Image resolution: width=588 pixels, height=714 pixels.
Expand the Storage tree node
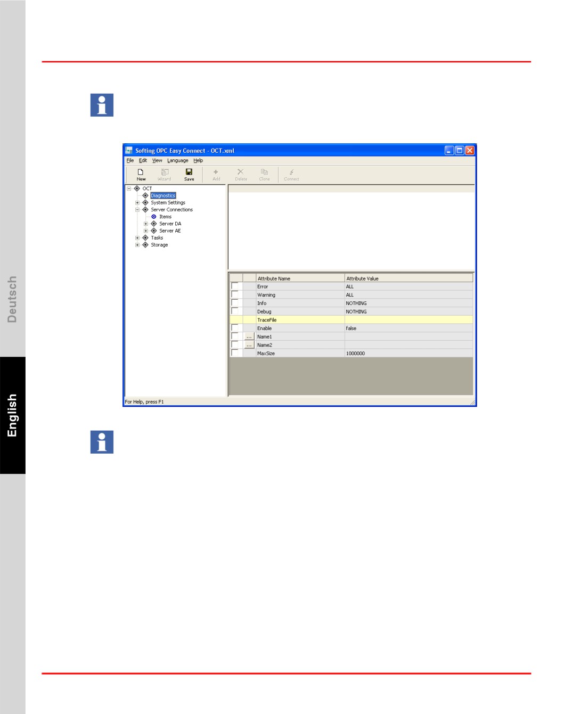(137, 245)
